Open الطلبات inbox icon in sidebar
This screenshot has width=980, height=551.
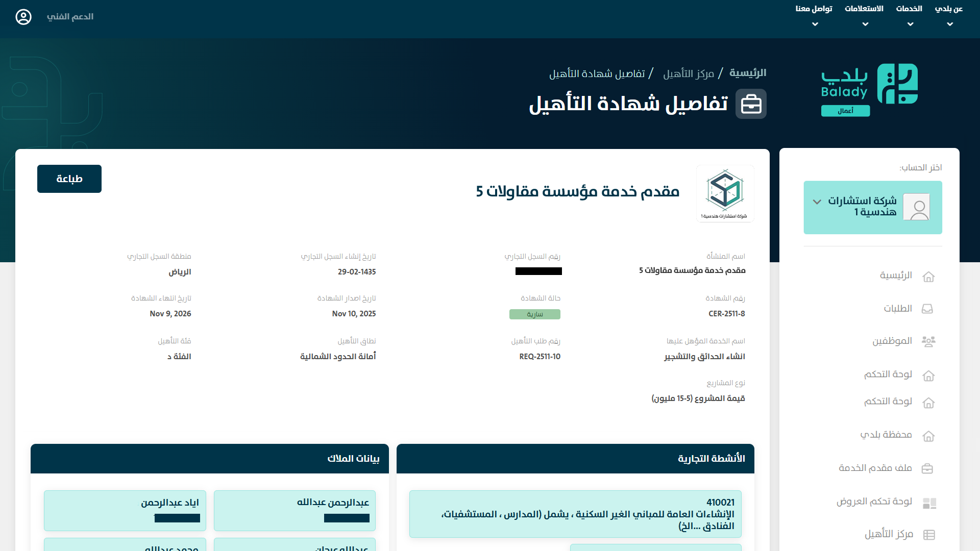[927, 309]
